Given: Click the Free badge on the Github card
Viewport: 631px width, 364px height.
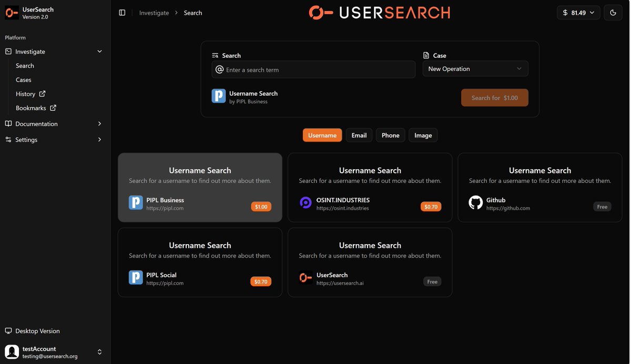Looking at the screenshot, I should (x=602, y=207).
